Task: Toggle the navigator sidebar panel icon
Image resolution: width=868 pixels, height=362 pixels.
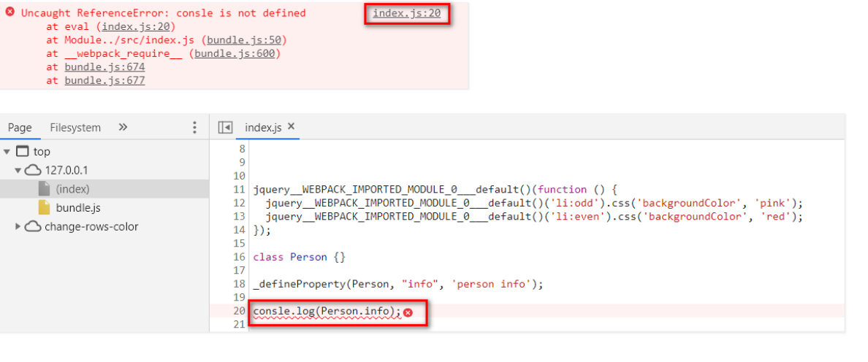Action: coord(225,128)
